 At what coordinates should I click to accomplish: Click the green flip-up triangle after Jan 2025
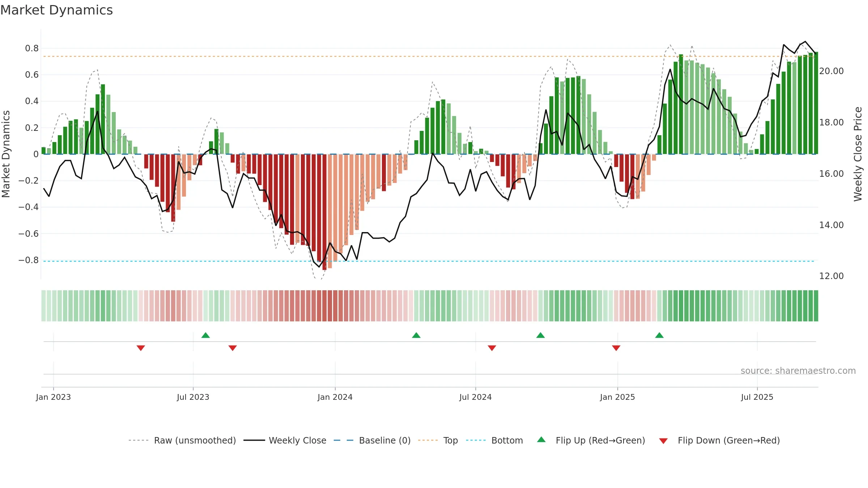tap(659, 335)
